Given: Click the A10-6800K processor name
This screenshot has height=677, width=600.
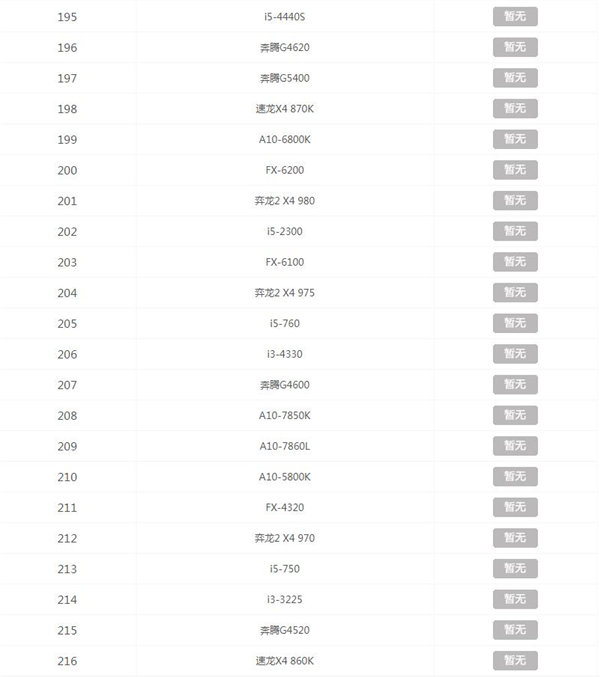Looking at the screenshot, I should coord(284,139).
